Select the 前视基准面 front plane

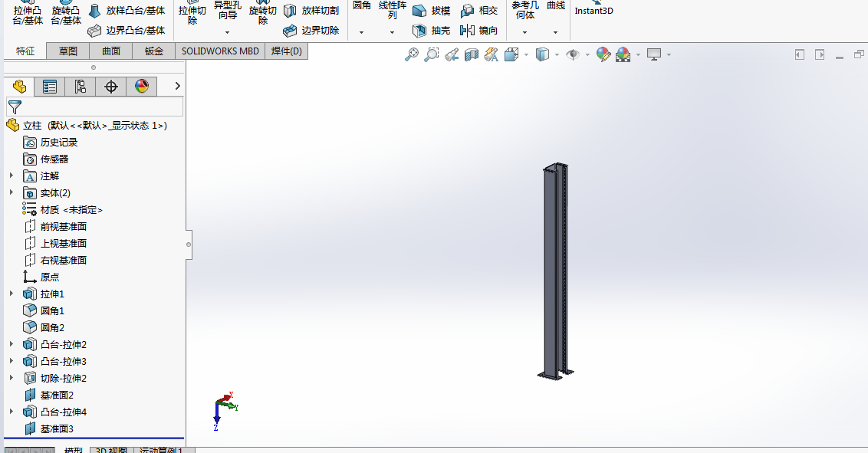click(55, 226)
